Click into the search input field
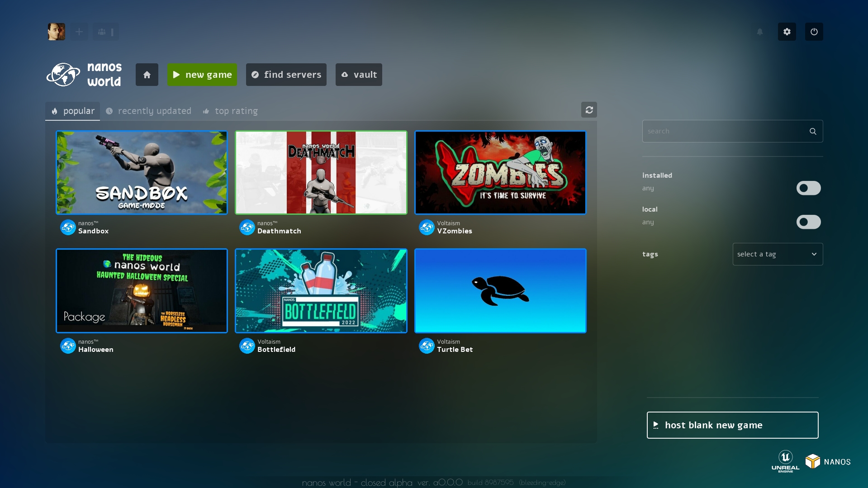 point(723,131)
